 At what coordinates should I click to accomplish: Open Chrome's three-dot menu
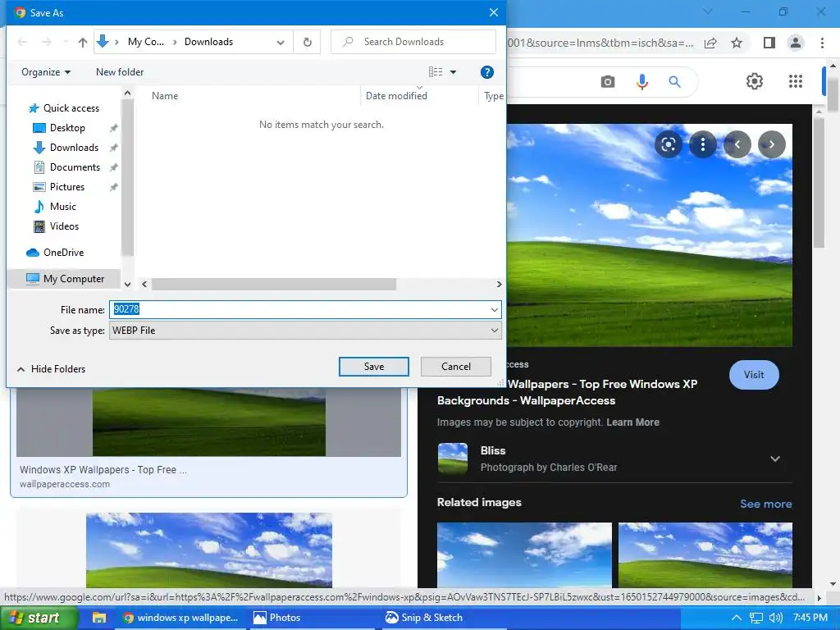pyautogui.click(x=822, y=43)
